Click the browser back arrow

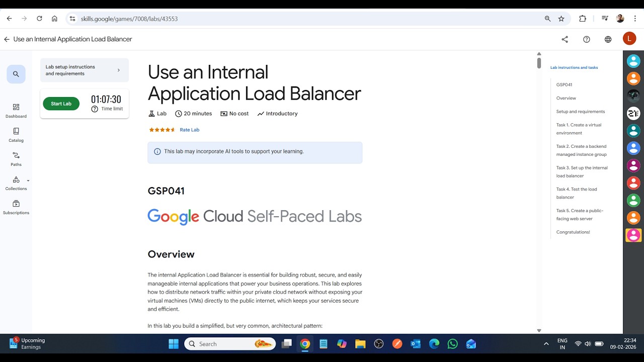point(9,19)
